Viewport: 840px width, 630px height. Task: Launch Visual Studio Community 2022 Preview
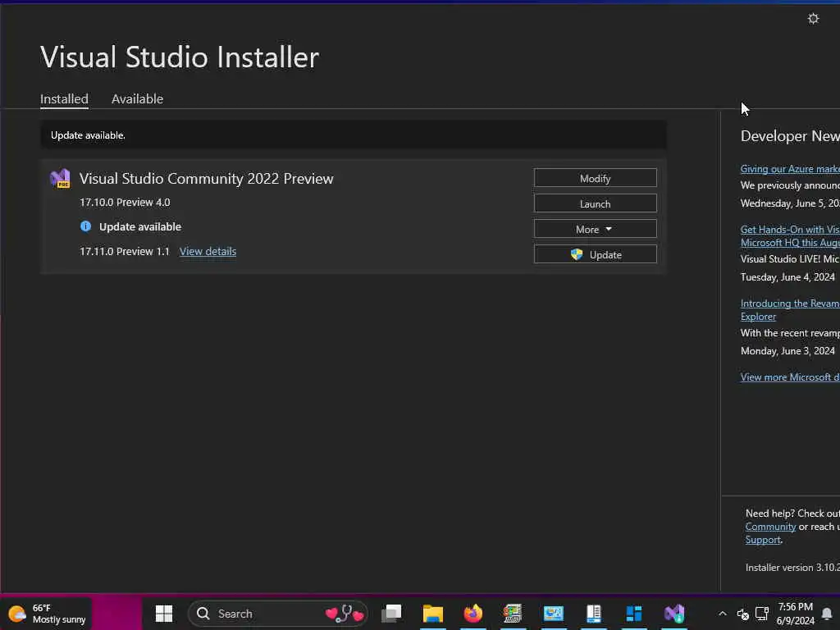596,203
